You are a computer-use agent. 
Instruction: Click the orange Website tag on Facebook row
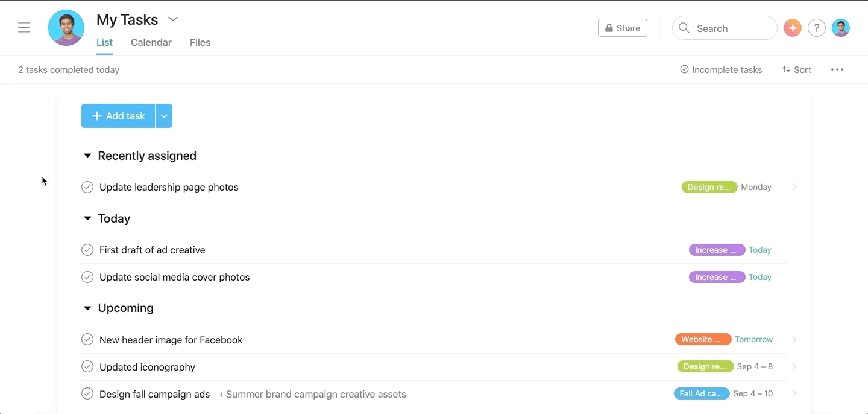pos(703,339)
